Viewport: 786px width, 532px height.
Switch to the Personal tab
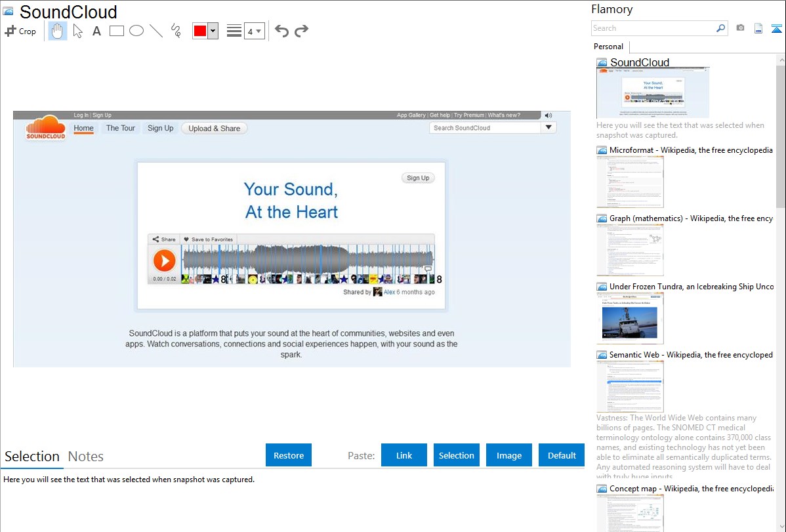click(x=608, y=46)
